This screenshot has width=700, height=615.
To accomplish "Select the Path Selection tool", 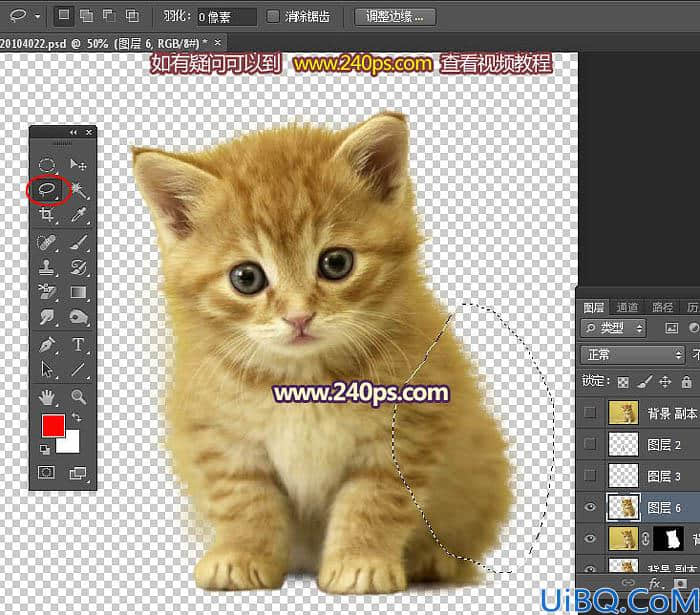I will tap(47, 370).
